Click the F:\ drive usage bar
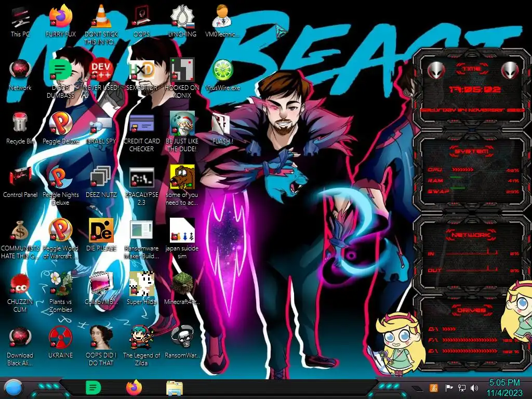The height and width of the screenshot is (399, 532). tap(470, 340)
